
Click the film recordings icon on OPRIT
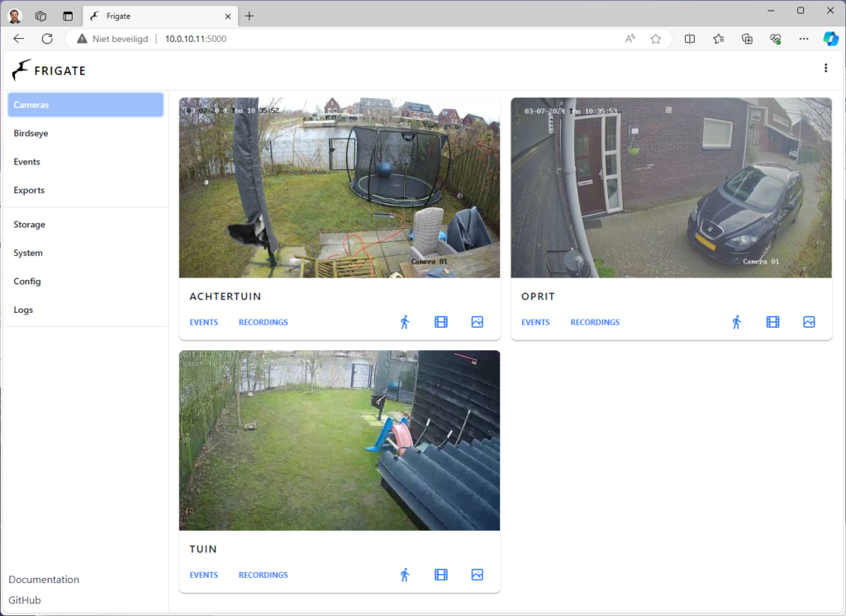(772, 322)
